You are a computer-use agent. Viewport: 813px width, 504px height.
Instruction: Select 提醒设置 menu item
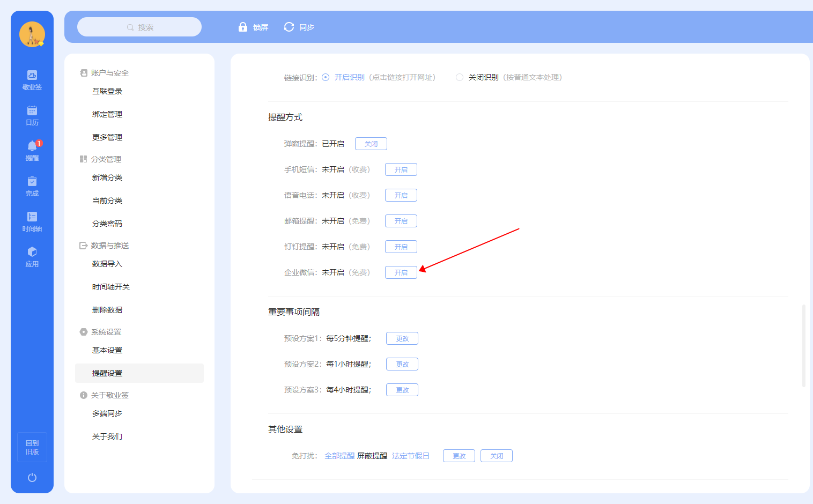[x=139, y=373]
